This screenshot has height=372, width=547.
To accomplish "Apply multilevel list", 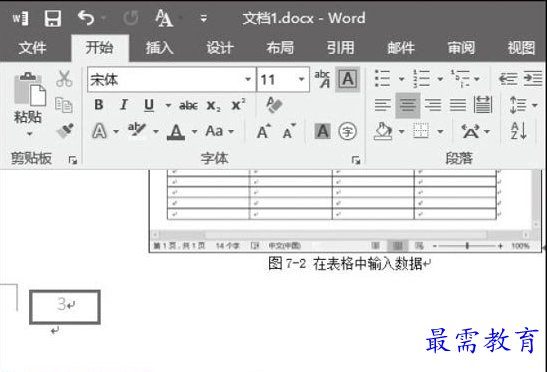I will click(x=460, y=79).
